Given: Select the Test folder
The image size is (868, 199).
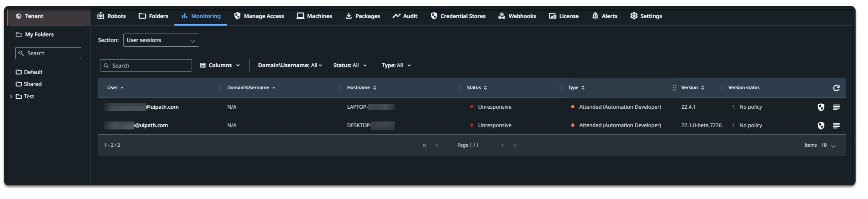Looking at the screenshot, I should pos(25,96).
